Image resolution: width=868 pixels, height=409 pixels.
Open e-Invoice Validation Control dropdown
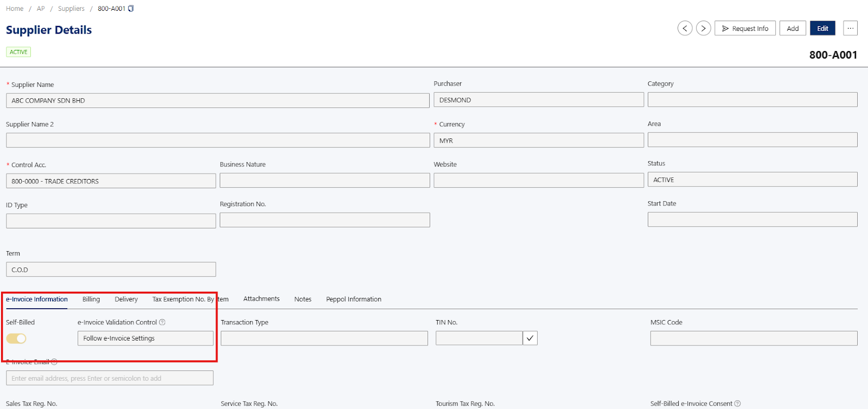(x=145, y=338)
